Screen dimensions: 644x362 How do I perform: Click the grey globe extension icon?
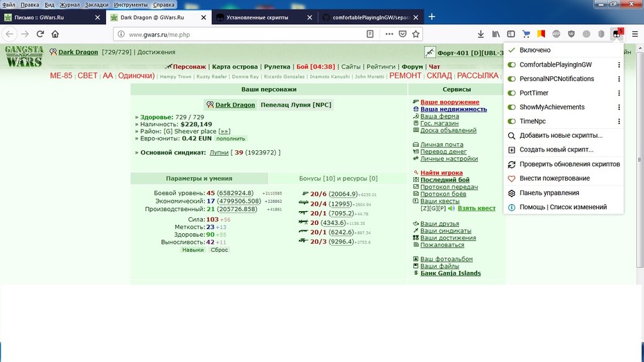click(587, 34)
